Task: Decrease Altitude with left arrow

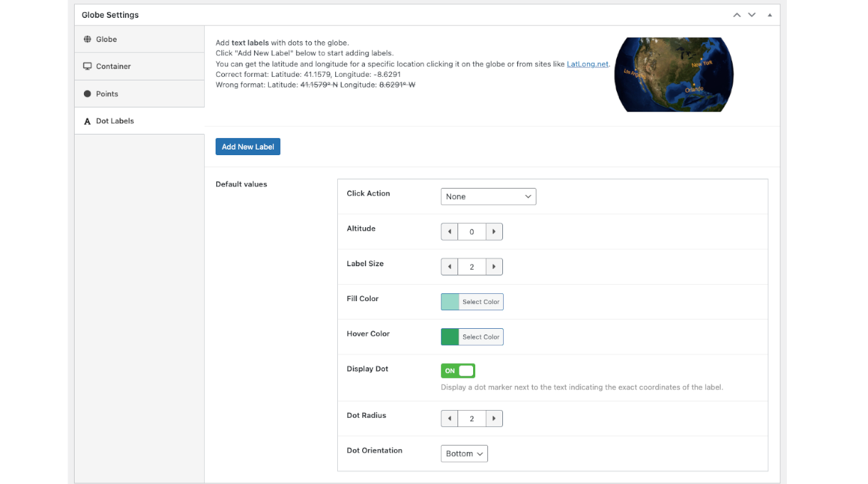Action: 450,231
